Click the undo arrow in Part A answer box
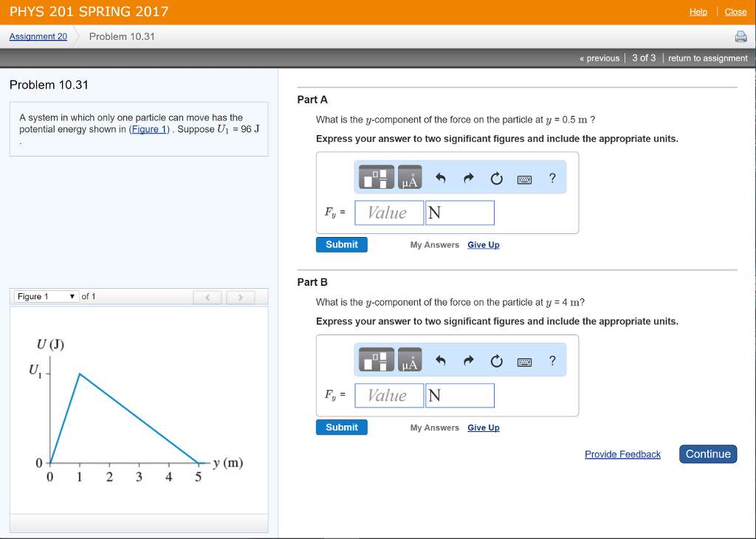 [440, 177]
